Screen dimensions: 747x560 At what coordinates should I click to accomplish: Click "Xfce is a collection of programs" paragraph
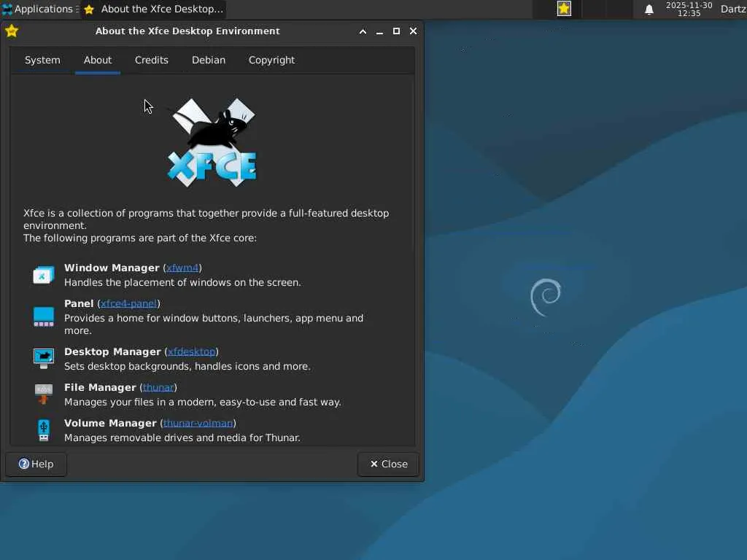click(x=206, y=219)
